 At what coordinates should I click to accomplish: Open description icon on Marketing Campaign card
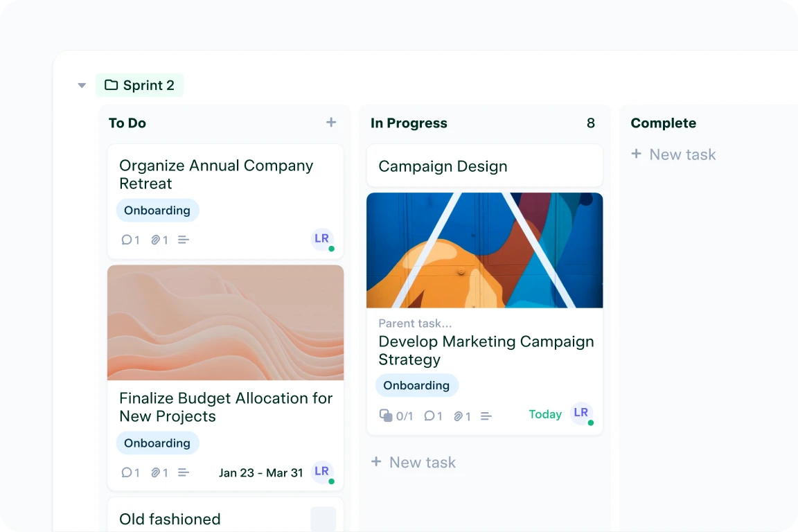click(486, 416)
